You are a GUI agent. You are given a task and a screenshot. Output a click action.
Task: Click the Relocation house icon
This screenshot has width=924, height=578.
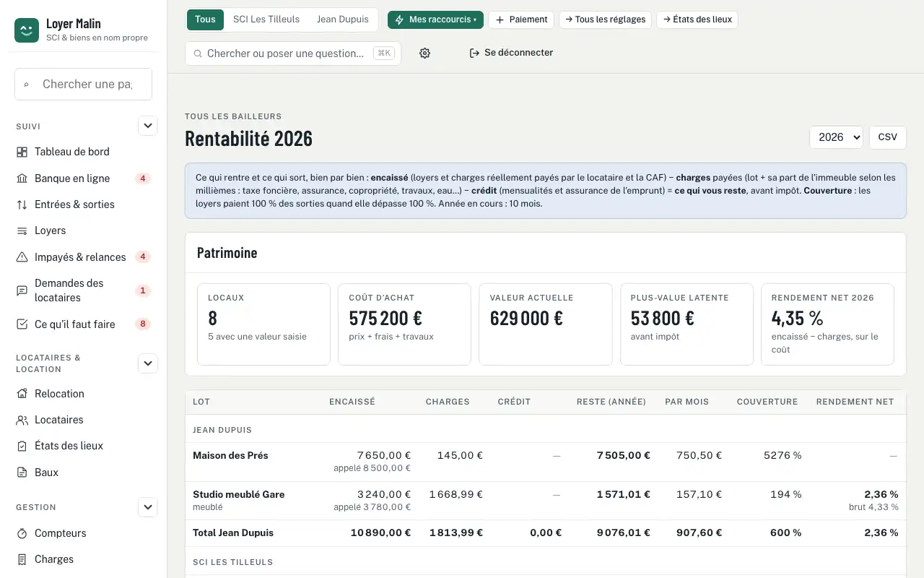click(x=22, y=394)
